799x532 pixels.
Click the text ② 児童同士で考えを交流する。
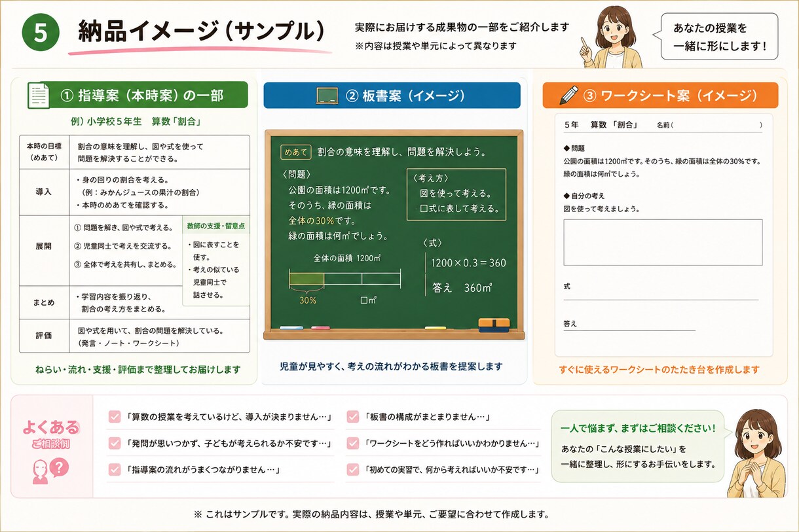123,246
